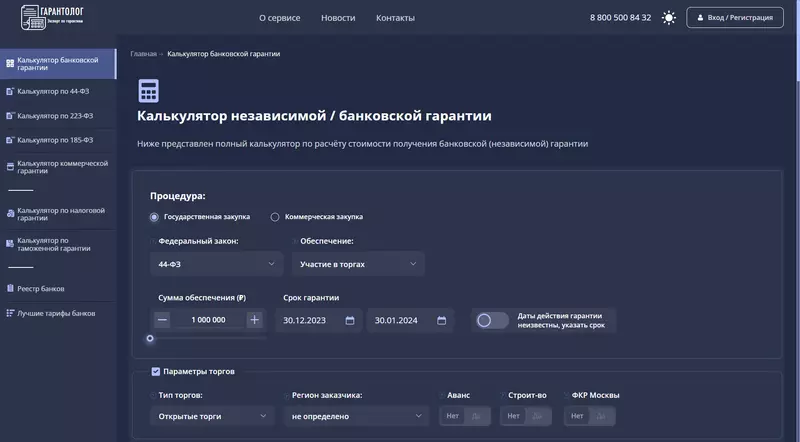Select active Калькулятор банковской гарантии sidebar item
800x442 pixels.
[x=58, y=64]
